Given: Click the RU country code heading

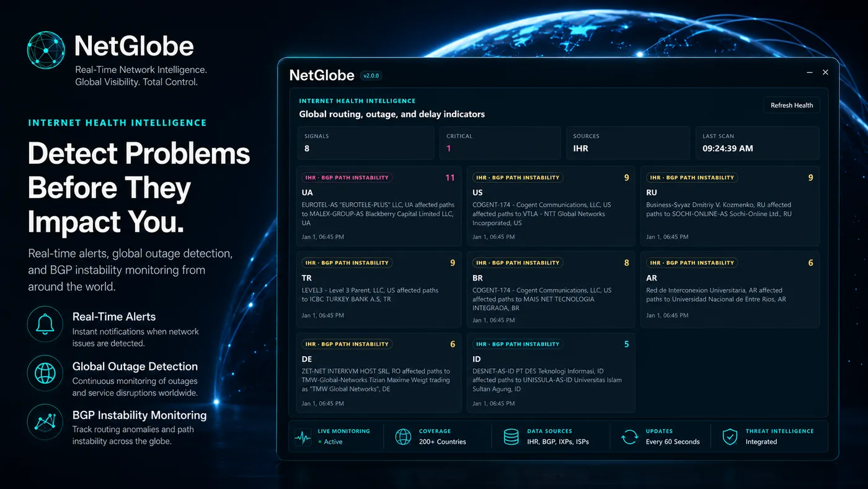Looking at the screenshot, I should (x=652, y=193).
